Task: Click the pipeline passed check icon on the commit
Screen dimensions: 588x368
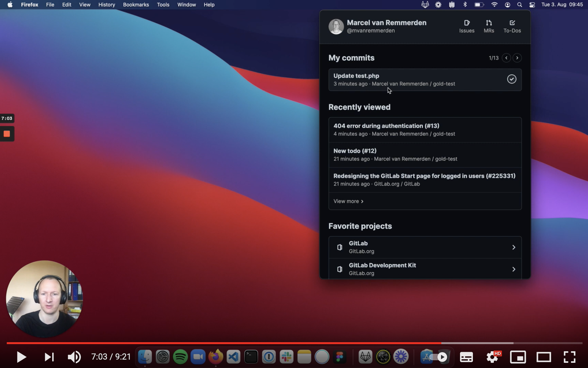Action: click(512, 79)
